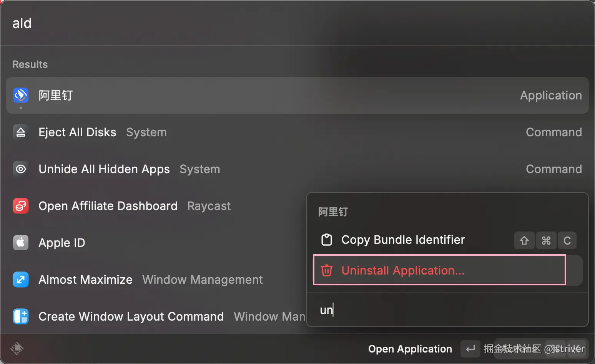The width and height of the screenshot is (595, 364).
Task: Click the Almost Maximize icon
Action: [21, 280]
